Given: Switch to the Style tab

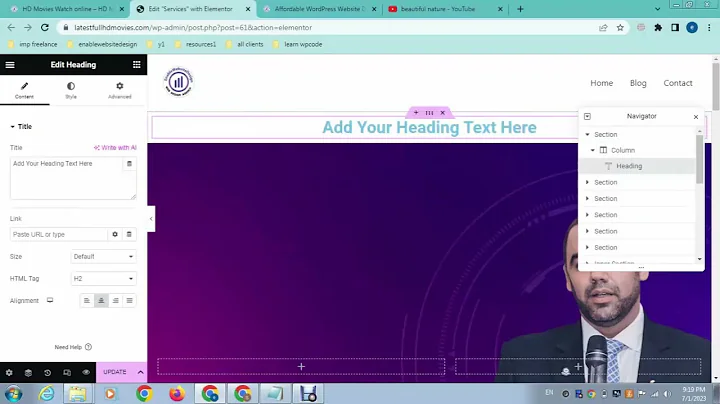Looking at the screenshot, I should [71, 90].
